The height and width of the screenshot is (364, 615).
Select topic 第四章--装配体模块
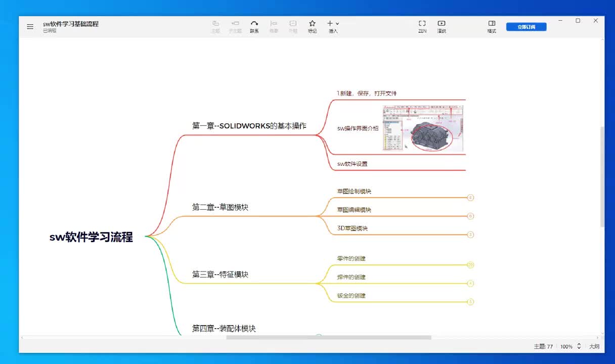pos(224,329)
